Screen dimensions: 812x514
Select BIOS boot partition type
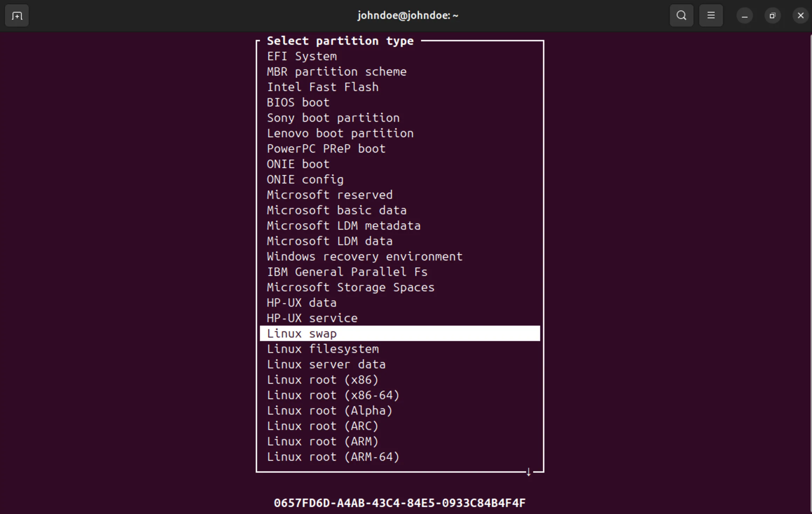(x=298, y=103)
